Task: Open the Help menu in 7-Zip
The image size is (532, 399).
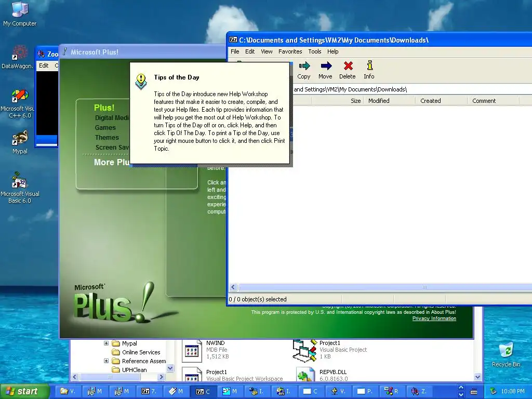Action: 332,51
